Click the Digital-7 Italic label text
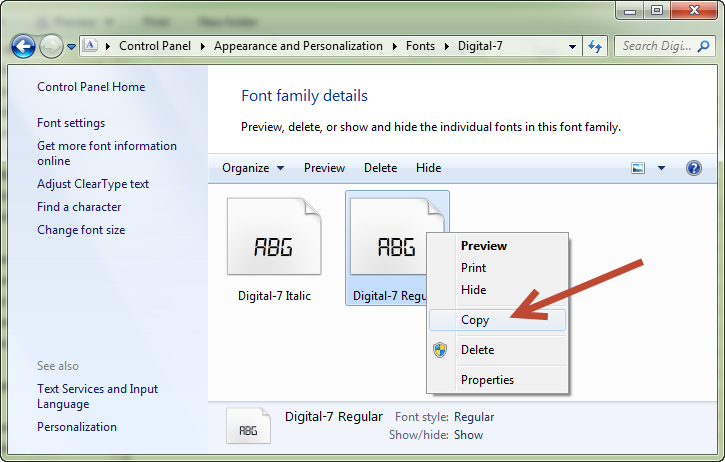Screen dimensions: 725x462 pos(274,296)
